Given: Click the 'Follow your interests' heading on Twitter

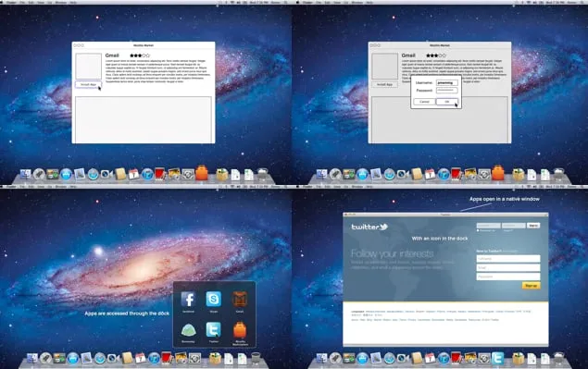Looking at the screenshot, I should 392,254.
